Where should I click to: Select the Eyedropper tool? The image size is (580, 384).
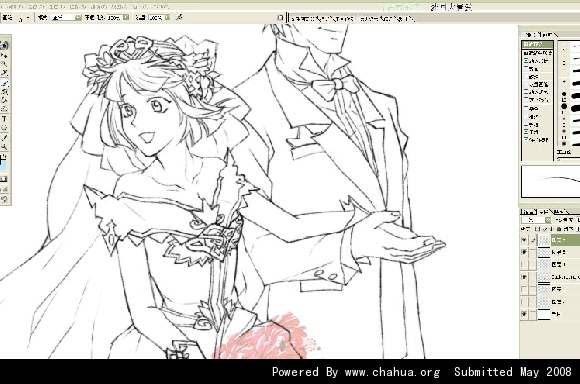(x=4, y=137)
